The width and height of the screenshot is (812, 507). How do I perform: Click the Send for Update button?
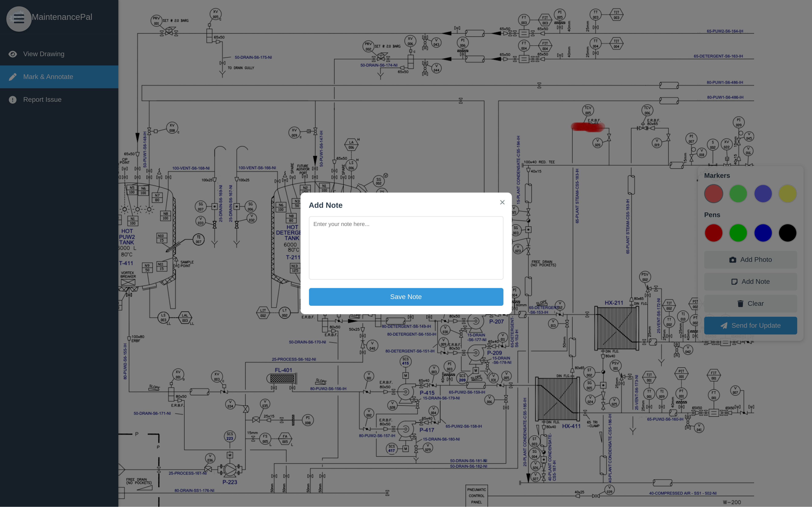pos(750,326)
